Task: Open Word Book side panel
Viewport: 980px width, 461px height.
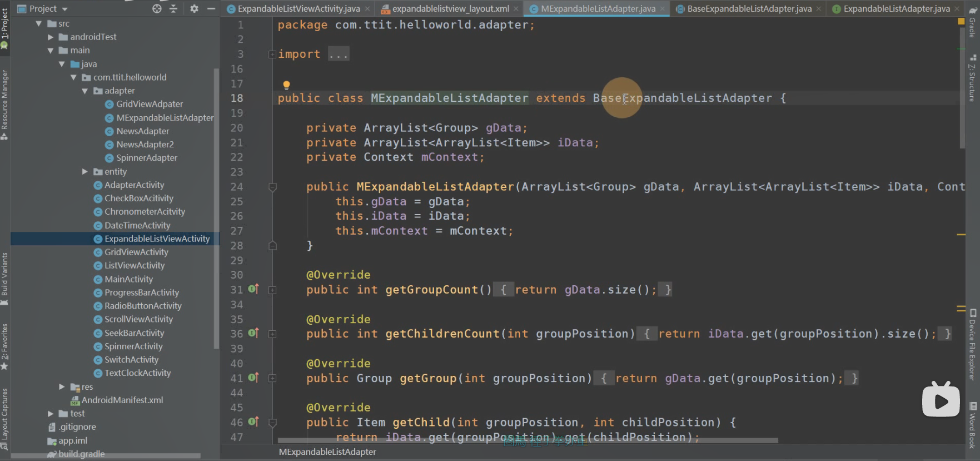Action: [x=973, y=425]
